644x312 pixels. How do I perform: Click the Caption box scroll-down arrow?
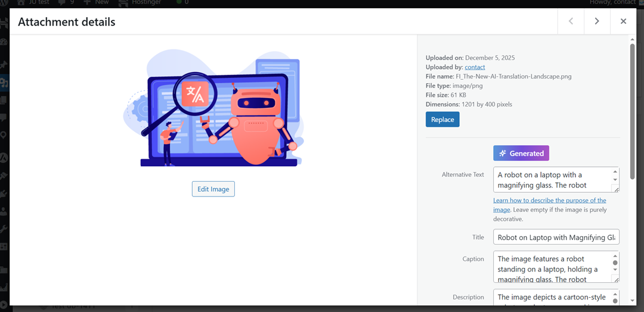point(615,270)
